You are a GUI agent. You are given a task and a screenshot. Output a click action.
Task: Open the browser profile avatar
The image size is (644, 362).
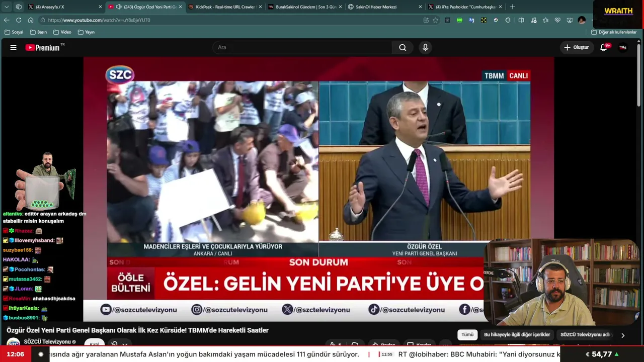point(582,20)
